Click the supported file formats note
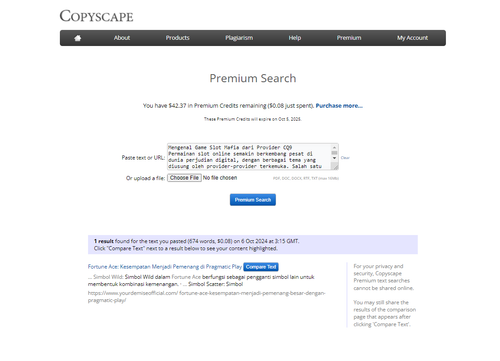This screenshot has height=361, width=500. tap(306, 178)
